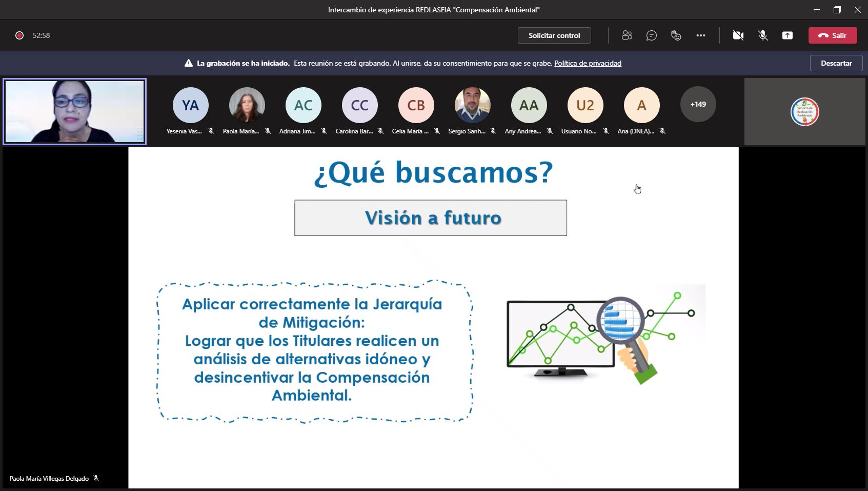Click the shared slide's Visión a futuro box

click(x=431, y=218)
